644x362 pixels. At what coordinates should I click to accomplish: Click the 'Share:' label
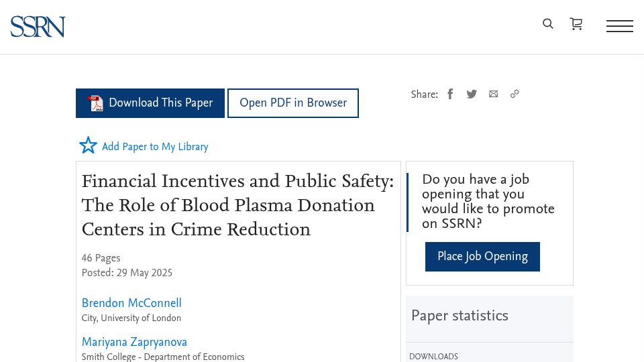(x=425, y=95)
